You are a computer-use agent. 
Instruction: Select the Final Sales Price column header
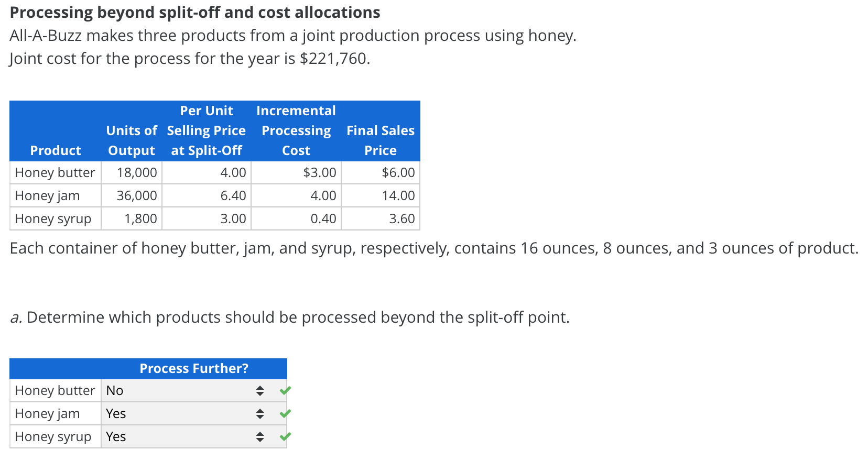tap(381, 140)
